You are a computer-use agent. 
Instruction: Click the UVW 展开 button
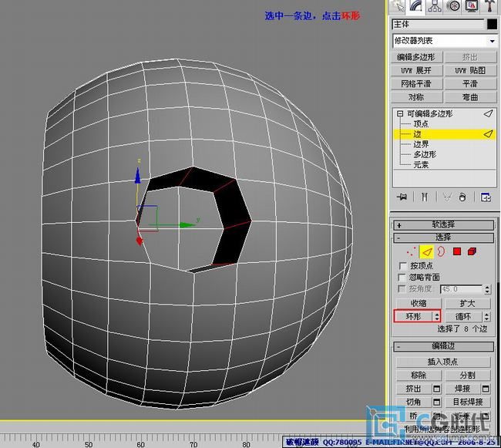[417, 70]
